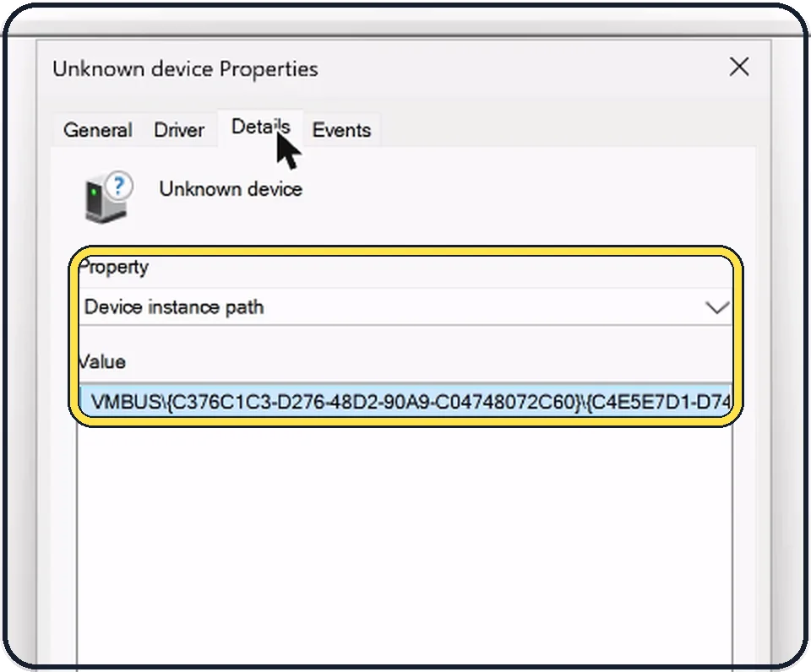Open the Driver tab
811x672 pixels.
click(179, 130)
